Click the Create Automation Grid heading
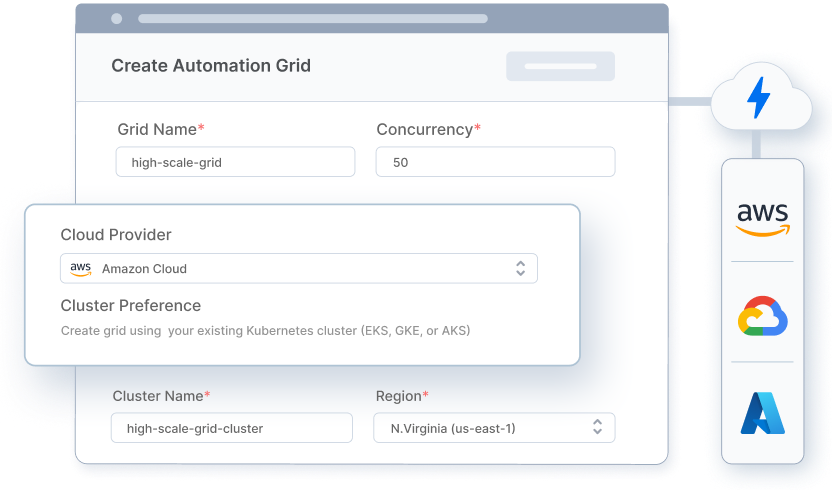This screenshot has width=832, height=490. click(x=211, y=65)
